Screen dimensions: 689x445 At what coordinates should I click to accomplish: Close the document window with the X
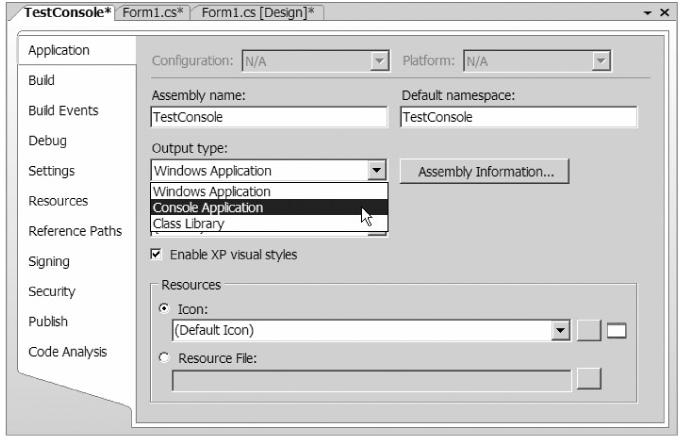(x=665, y=12)
